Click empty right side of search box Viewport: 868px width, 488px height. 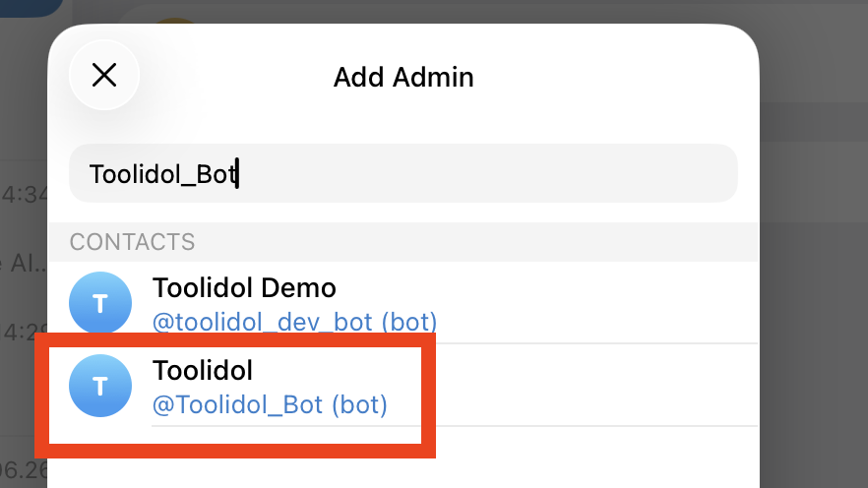pyautogui.click(x=487, y=173)
